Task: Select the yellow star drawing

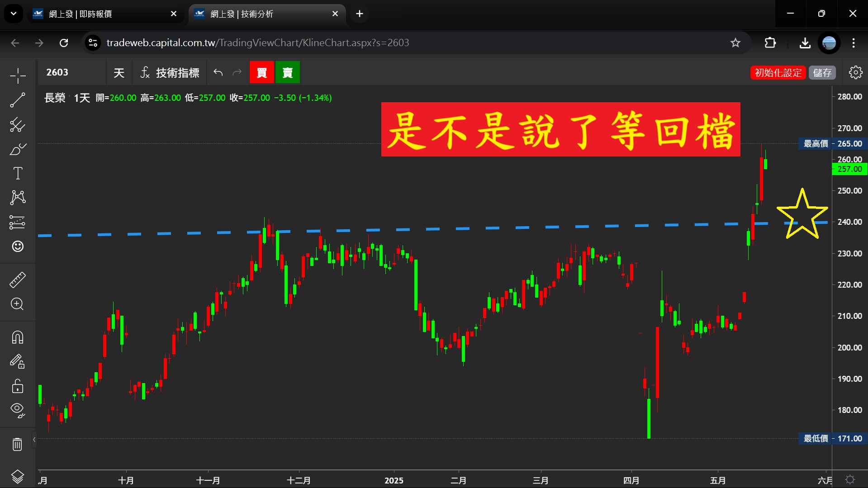Action: tap(802, 214)
